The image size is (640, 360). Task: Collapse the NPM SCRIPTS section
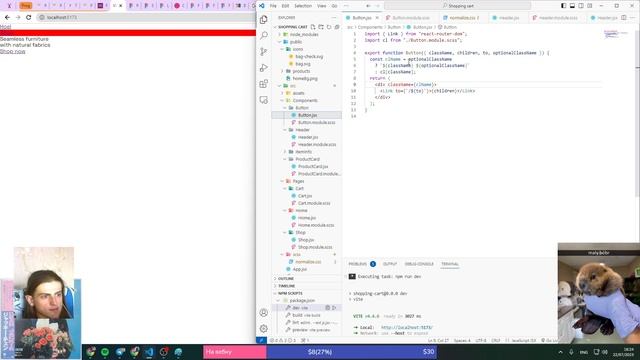290,293
